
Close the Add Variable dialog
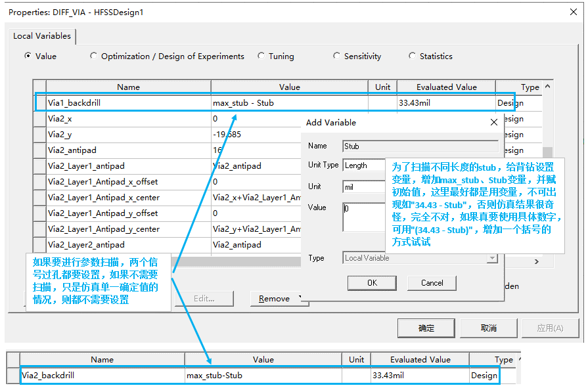[x=495, y=122]
